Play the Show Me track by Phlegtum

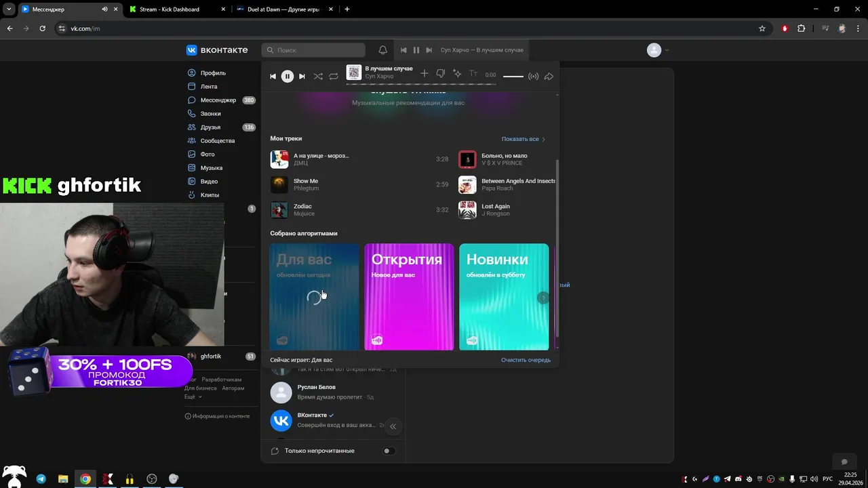[x=359, y=184]
